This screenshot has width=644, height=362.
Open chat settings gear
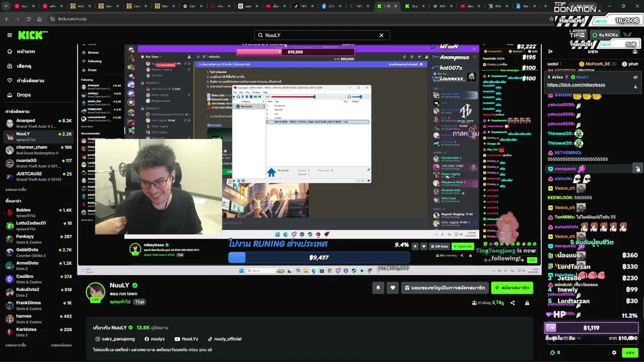click(614, 352)
